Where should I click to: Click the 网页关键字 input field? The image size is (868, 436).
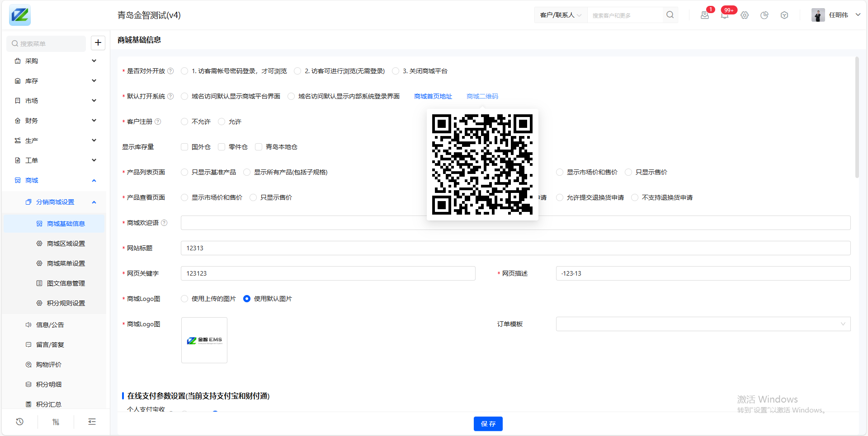[328, 273]
